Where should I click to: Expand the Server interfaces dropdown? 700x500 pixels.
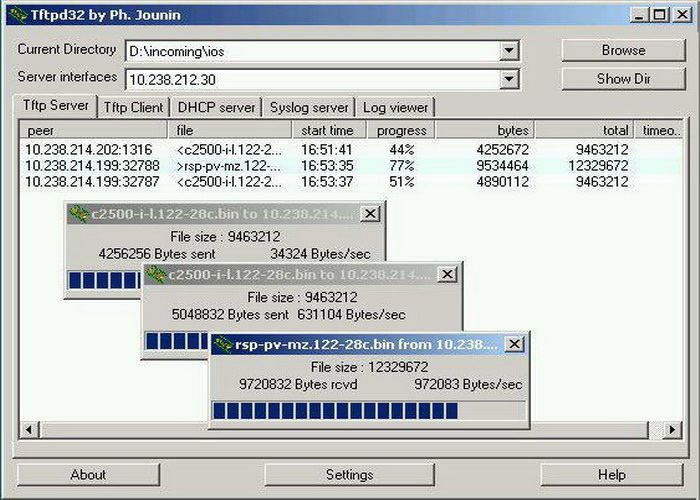[508, 79]
